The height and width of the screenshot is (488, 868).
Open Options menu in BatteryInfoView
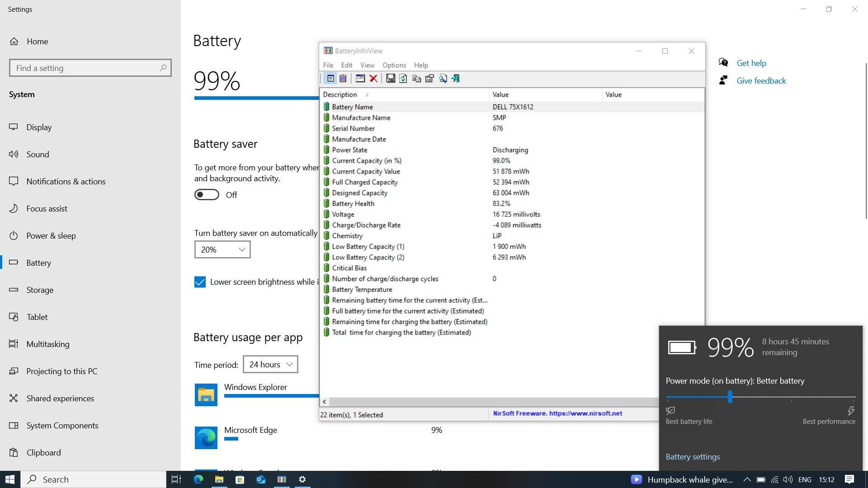coord(394,65)
